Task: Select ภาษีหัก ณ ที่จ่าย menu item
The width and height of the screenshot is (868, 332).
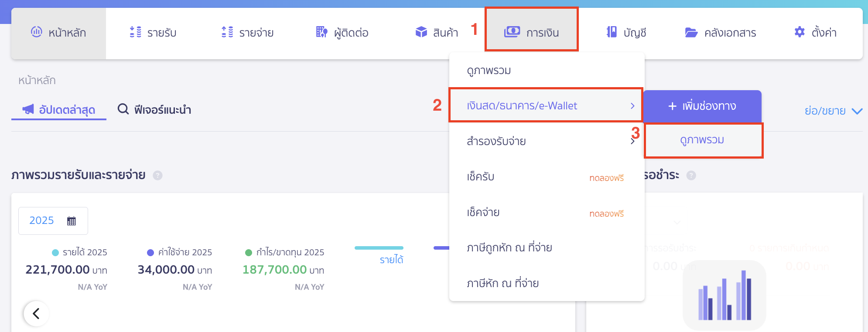Action: pyautogui.click(x=547, y=284)
